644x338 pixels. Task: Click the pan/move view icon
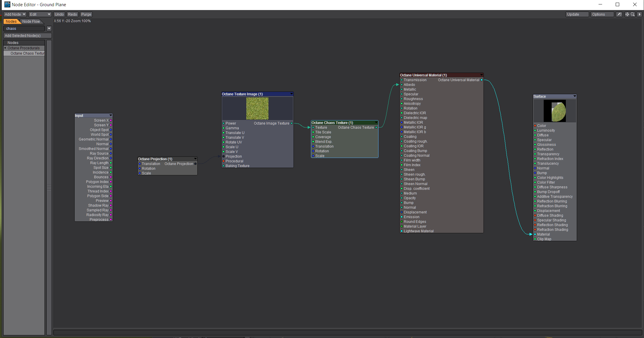pyautogui.click(x=627, y=14)
